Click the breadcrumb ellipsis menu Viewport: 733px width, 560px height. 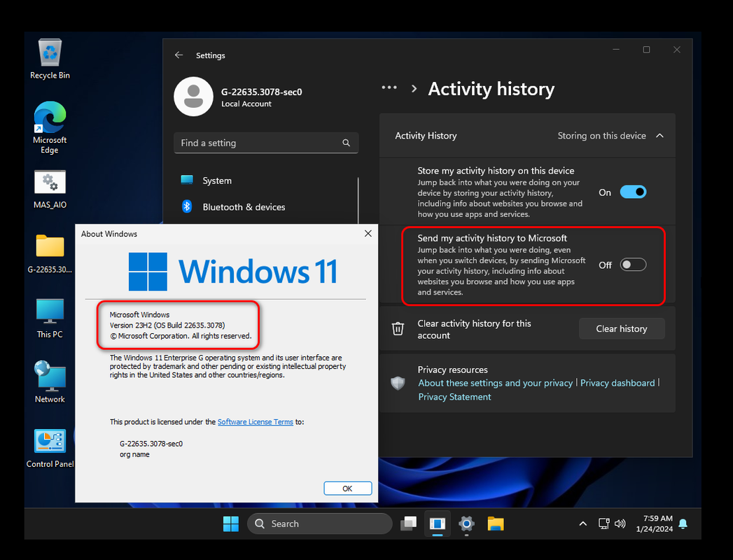point(389,88)
